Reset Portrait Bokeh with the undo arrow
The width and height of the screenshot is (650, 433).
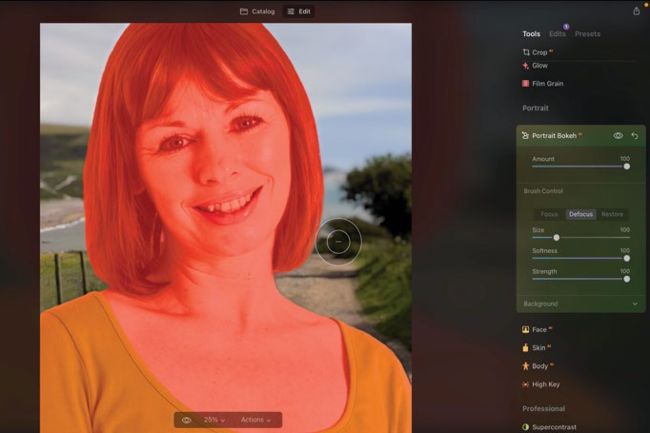[x=634, y=135]
